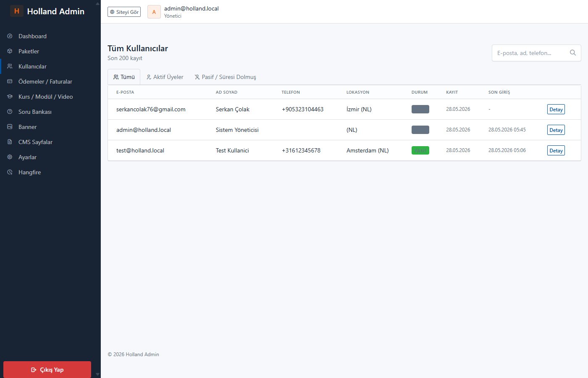Select the Tümü tab
588x378 pixels.
(x=124, y=77)
